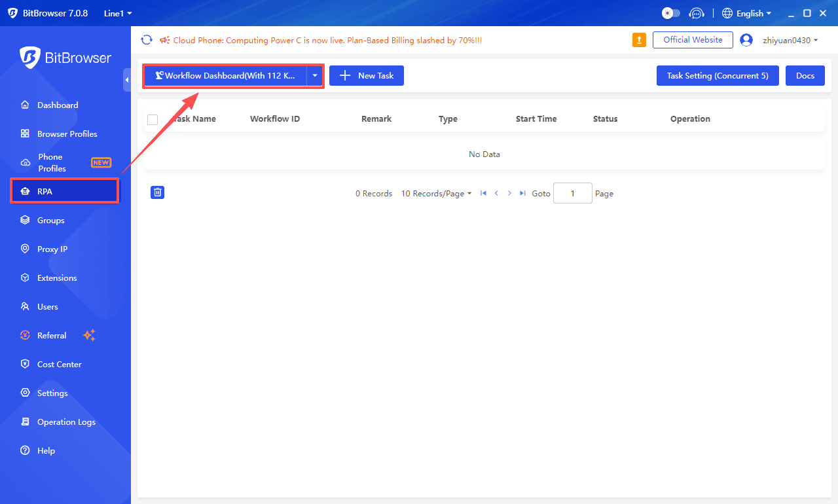Check the select-all checkbox in table header

pos(153,119)
